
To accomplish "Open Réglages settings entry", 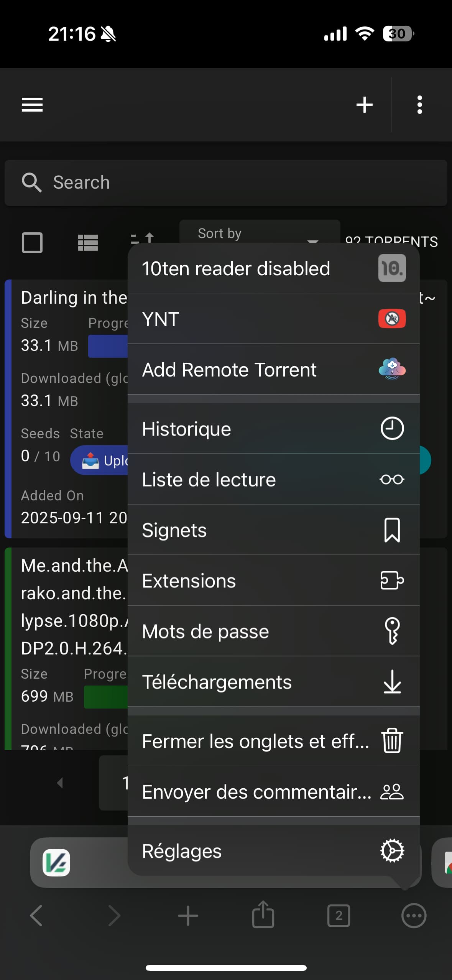I will (273, 851).
